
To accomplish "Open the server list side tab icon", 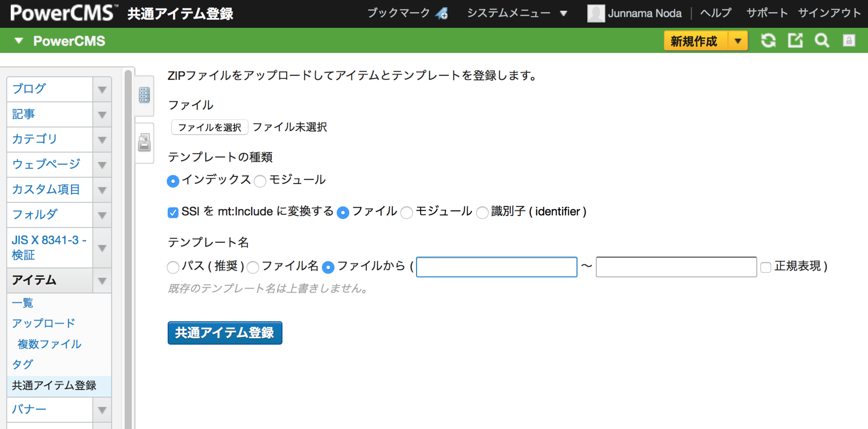I will (x=144, y=95).
